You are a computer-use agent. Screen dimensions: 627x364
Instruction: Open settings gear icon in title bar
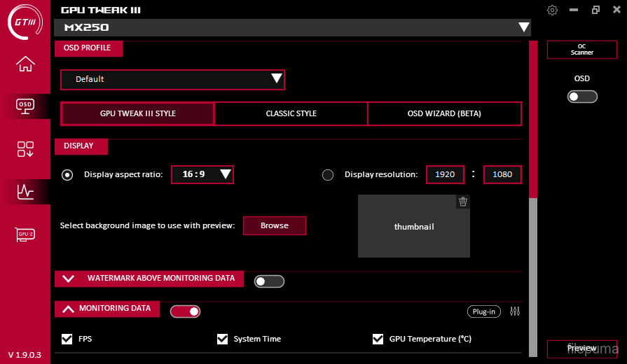[x=552, y=10]
